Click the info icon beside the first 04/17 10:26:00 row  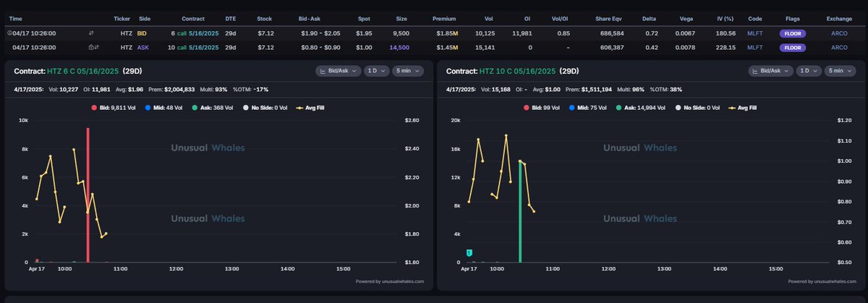pos(9,33)
